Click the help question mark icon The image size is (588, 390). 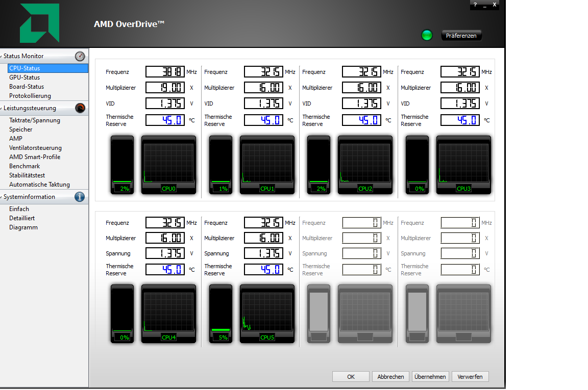[475, 5]
